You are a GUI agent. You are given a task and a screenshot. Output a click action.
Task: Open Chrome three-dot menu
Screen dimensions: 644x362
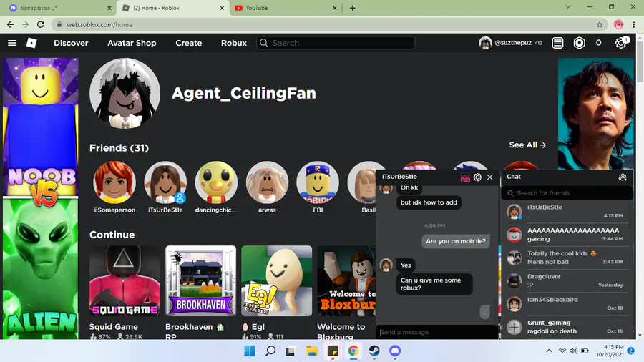click(x=634, y=24)
